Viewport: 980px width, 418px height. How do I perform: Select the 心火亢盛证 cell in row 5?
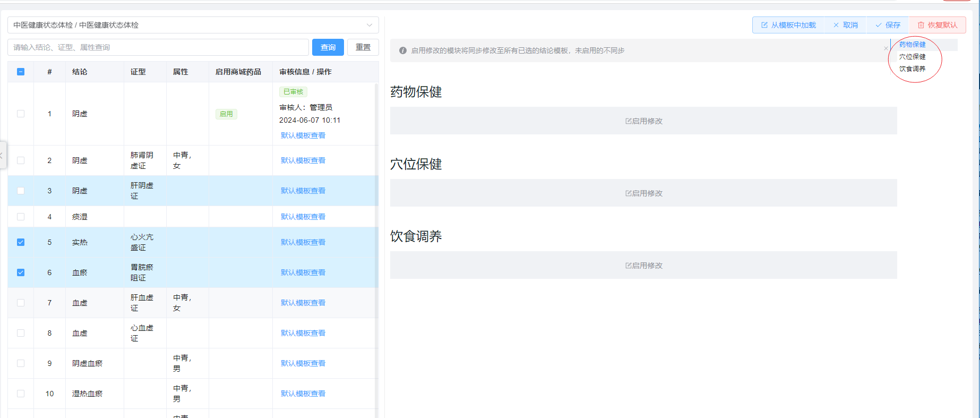pyautogui.click(x=145, y=242)
